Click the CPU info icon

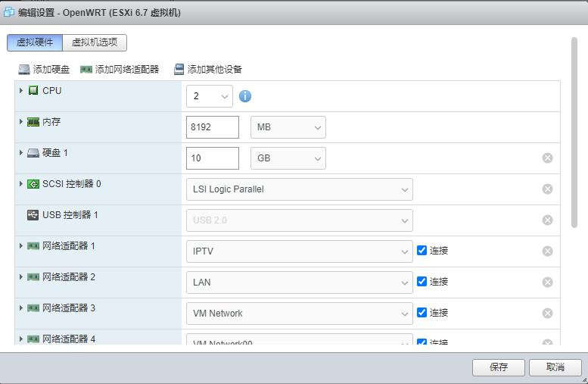point(245,96)
